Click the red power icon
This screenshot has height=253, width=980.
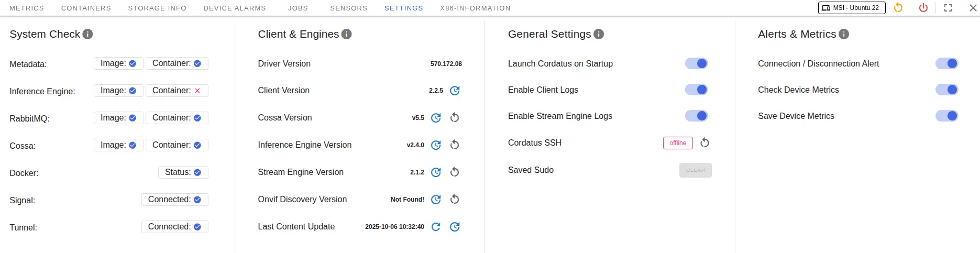pyautogui.click(x=923, y=8)
